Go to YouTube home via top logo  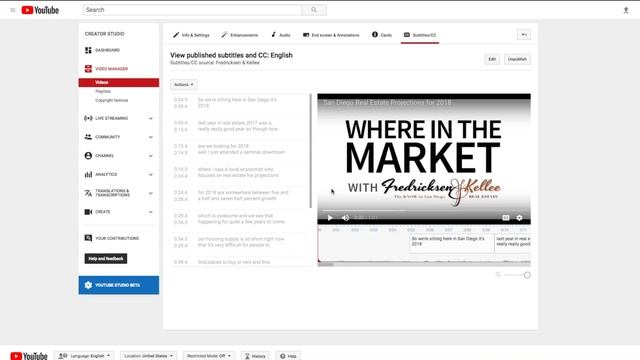pos(40,10)
